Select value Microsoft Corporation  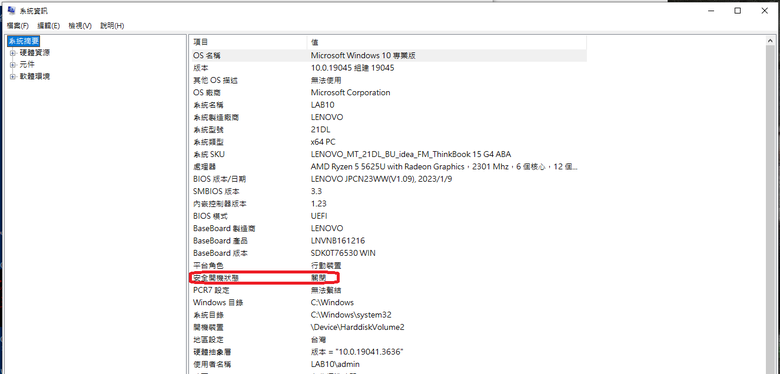[x=351, y=93]
